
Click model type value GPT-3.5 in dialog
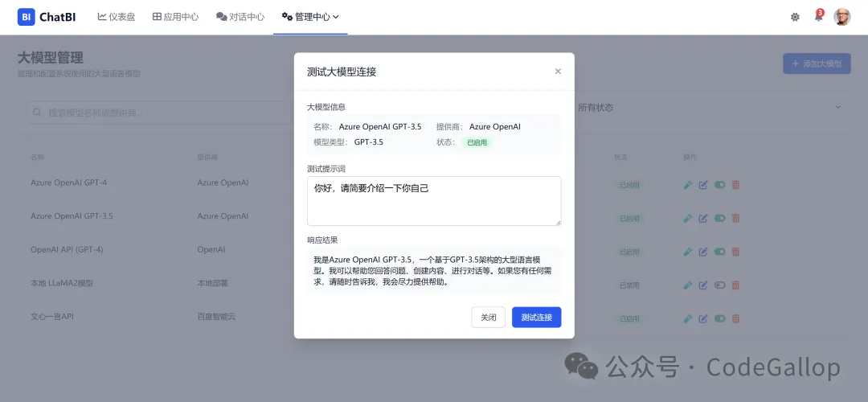point(369,142)
